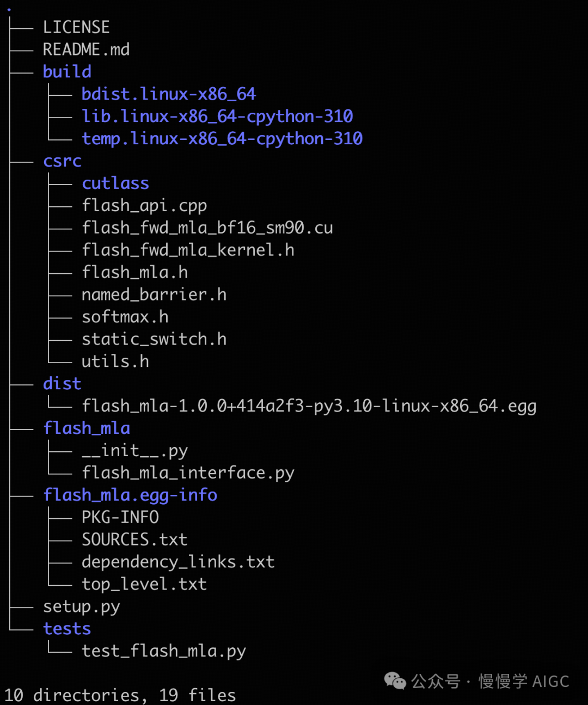
Task: Select softmax.h in csrc
Action: pyautogui.click(x=125, y=317)
